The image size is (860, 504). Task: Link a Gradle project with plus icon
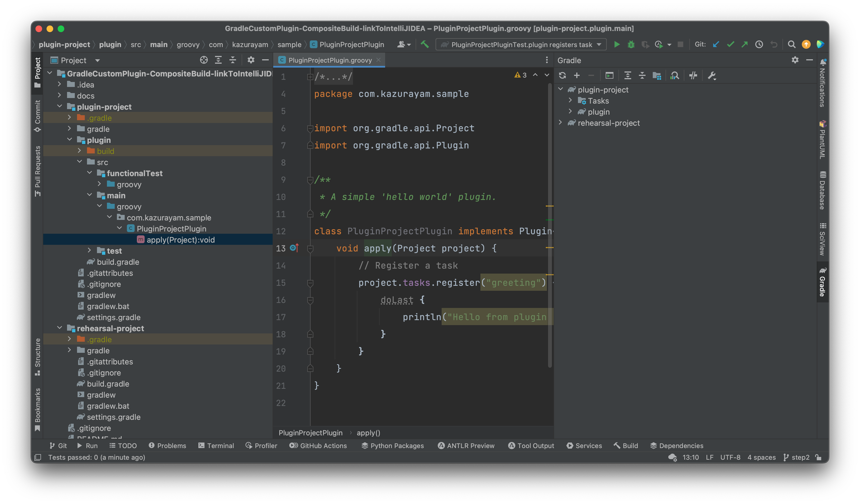pyautogui.click(x=577, y=75)
